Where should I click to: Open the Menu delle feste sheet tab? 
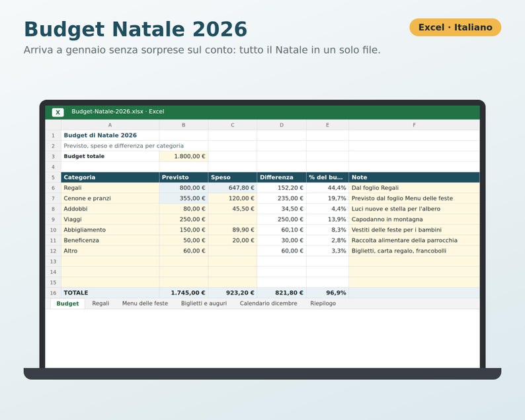tap(145, 304)
